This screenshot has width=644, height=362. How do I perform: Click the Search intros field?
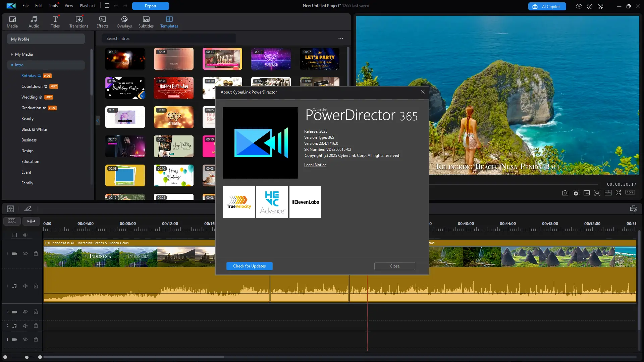point(168,39)
